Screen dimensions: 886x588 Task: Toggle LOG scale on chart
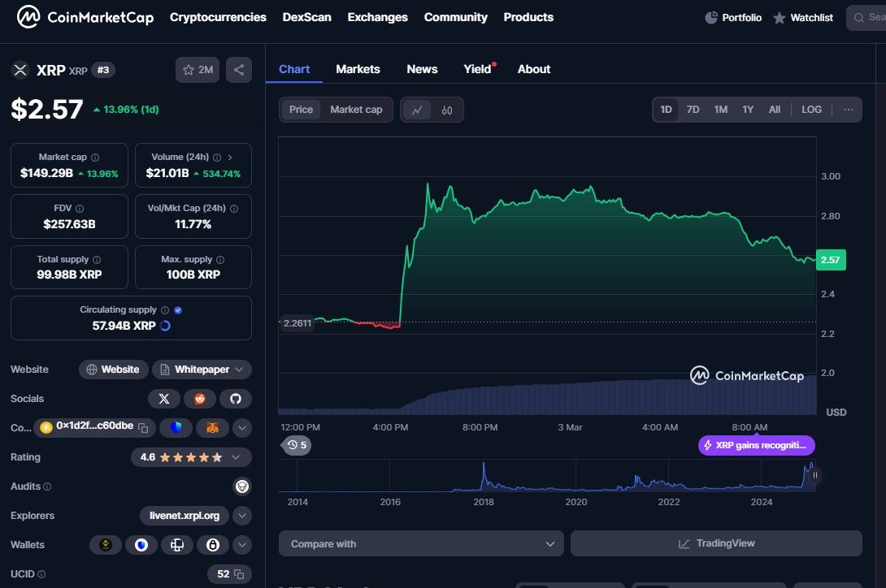point(811,110)
